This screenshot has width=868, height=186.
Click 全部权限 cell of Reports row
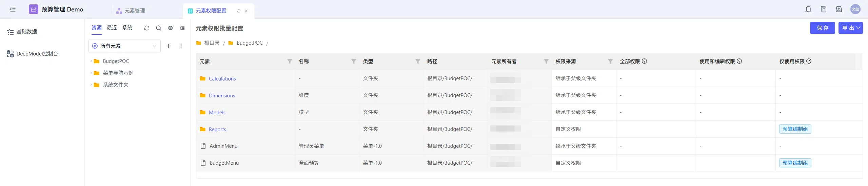(656, 129)
